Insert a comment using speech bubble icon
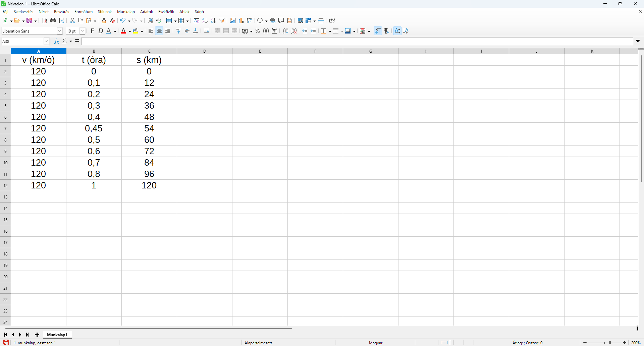644x346 pixels. coord(281,21)
